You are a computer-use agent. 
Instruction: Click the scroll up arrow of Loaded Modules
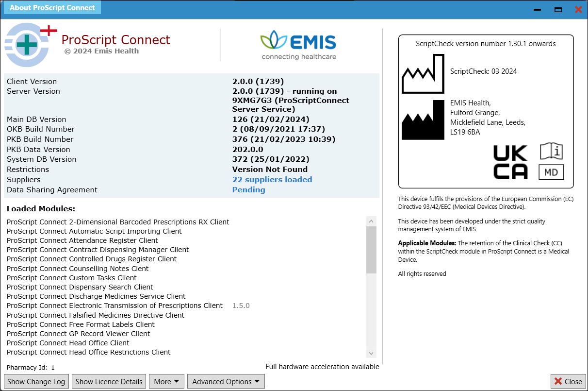tap(372, 221)
